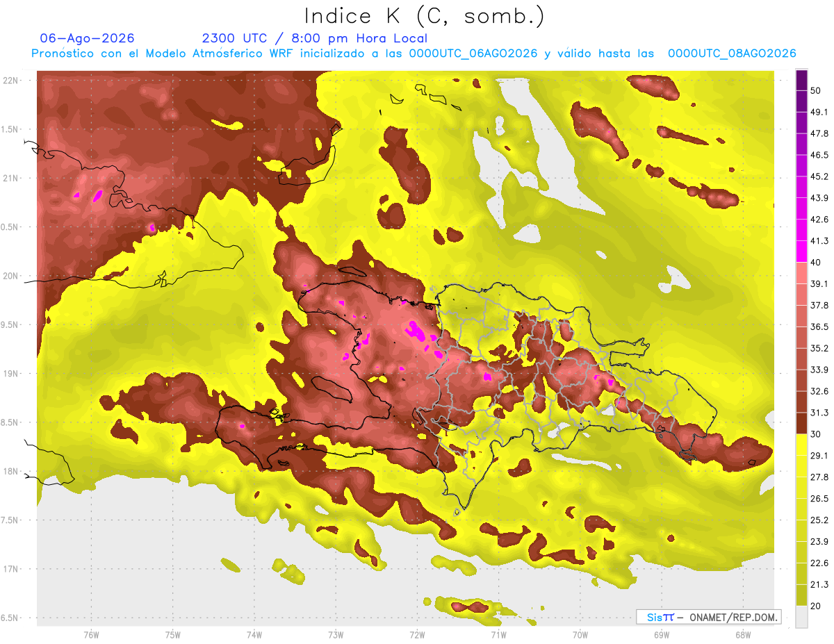Click the legend value 26.5
Viewport: 834px width, 644px height.
tap(819, 498)
